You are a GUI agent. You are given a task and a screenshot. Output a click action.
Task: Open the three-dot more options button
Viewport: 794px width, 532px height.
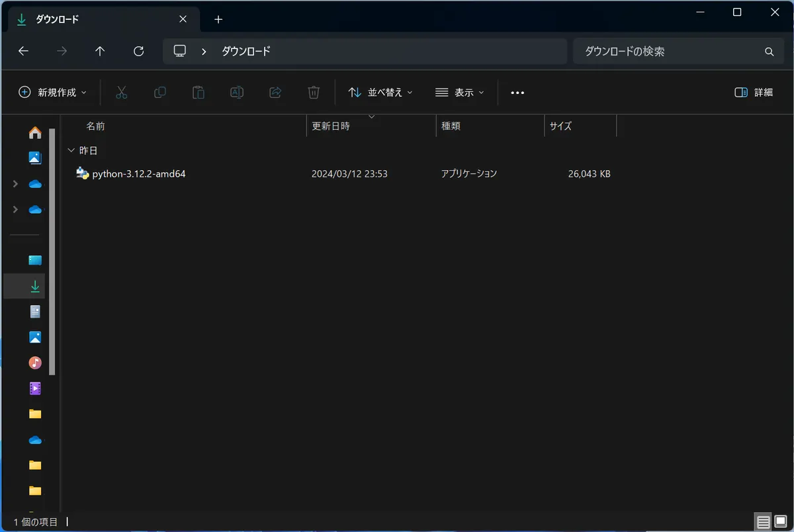(x=517, y=93)
